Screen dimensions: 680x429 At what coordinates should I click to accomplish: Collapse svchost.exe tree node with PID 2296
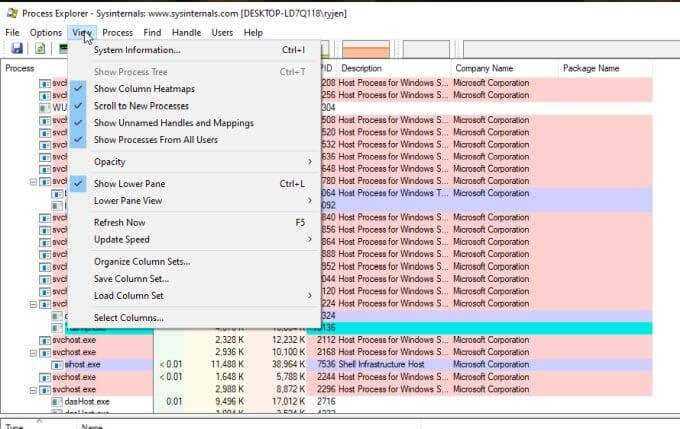(33, 390)
